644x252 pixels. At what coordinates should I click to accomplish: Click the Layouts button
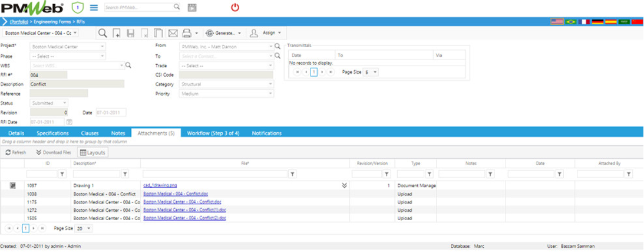click(x=93, y=152)
